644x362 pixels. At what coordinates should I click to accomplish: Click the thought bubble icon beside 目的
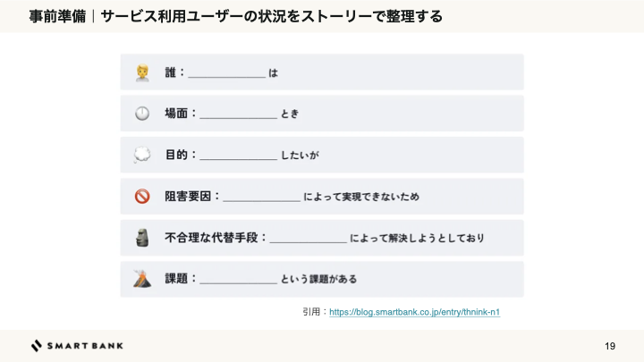(x=142, y=156)
